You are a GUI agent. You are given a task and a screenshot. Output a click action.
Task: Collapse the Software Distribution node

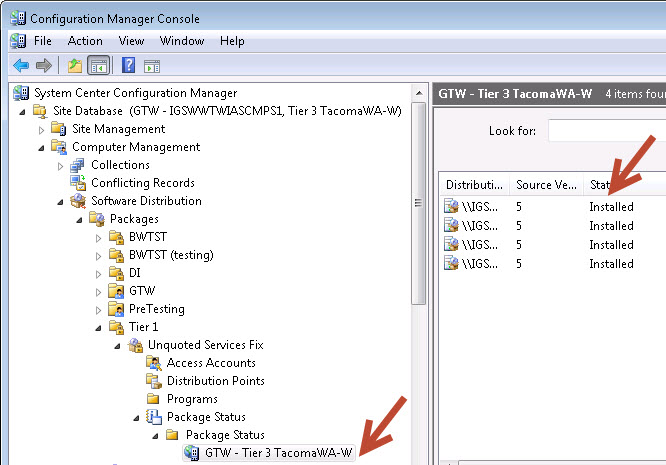[x=60, y=202]
